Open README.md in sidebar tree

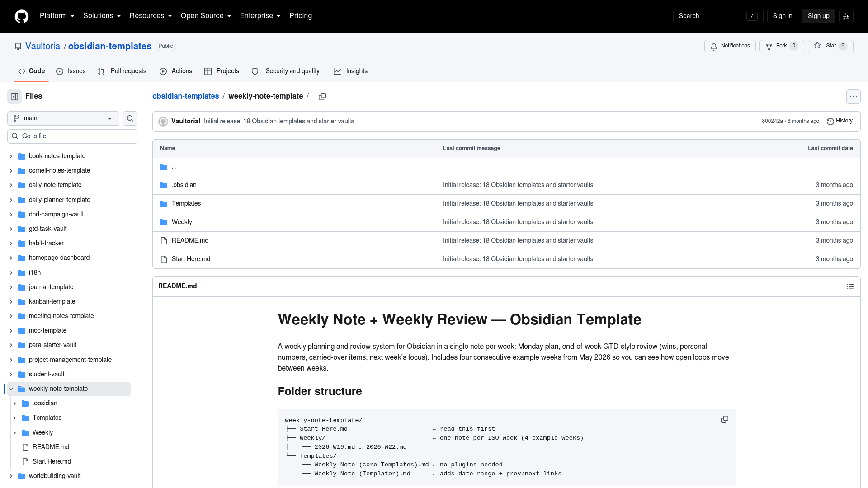coord(51,447)
